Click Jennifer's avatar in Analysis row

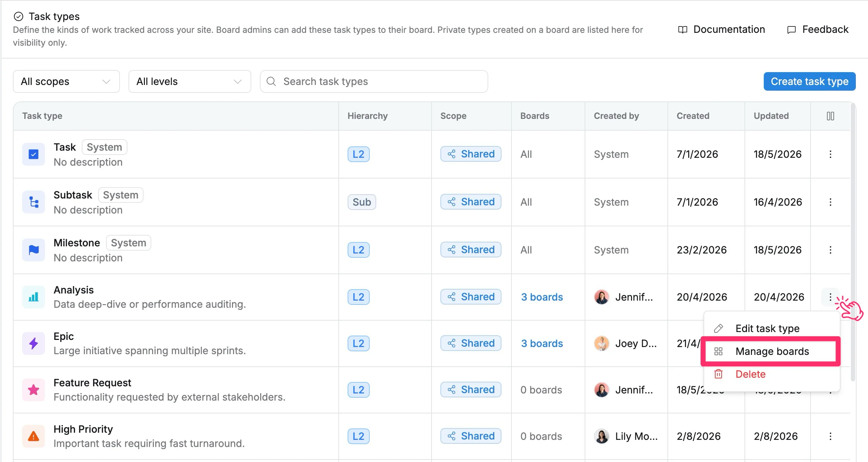click(x=602, y=297)
